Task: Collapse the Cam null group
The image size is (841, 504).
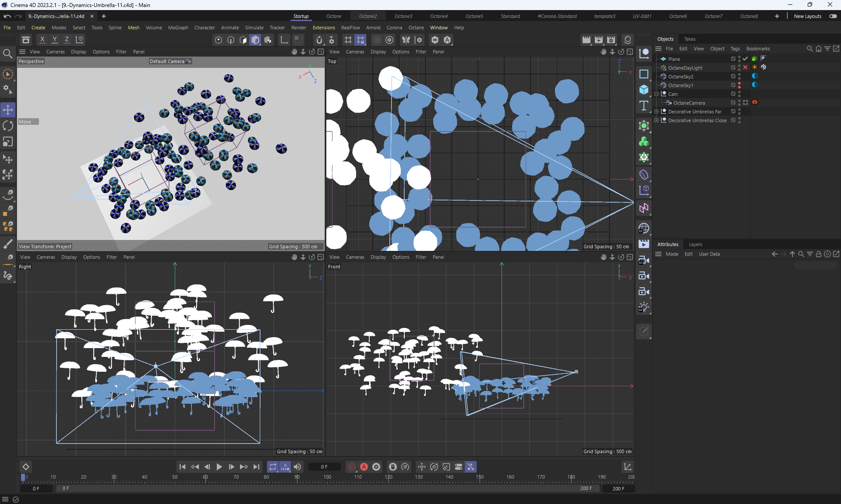Action: click(657, 94)
